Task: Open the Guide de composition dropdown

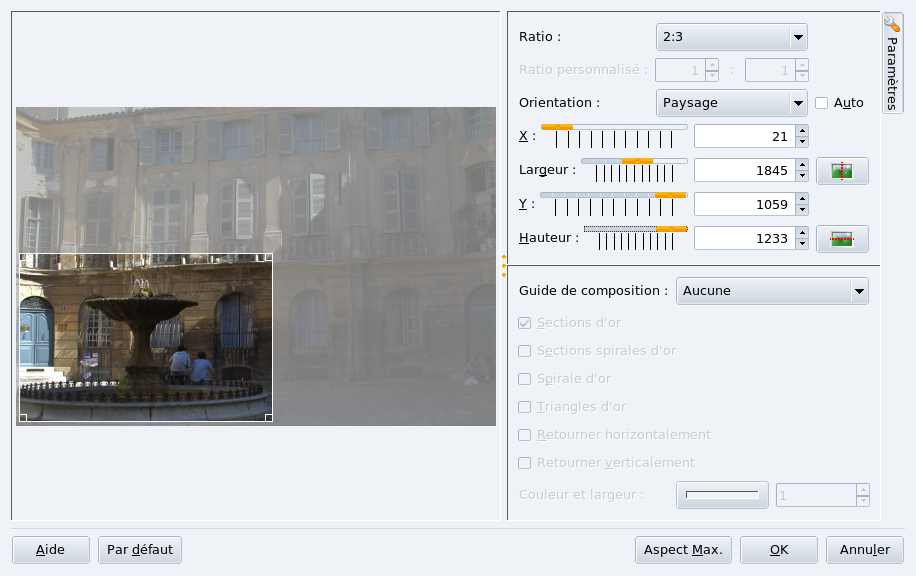Action: (772, 291)
